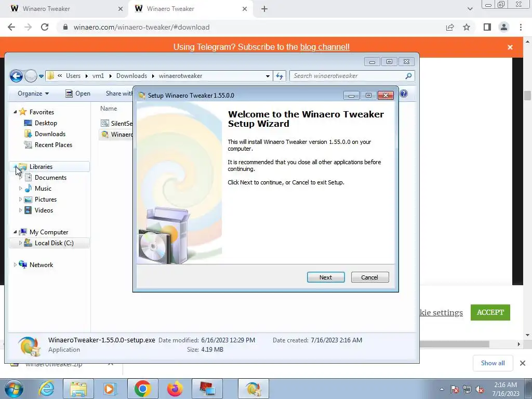Select Local Disk (C:) drive icon
The image size is (532, 399).
tap(28, 243)
